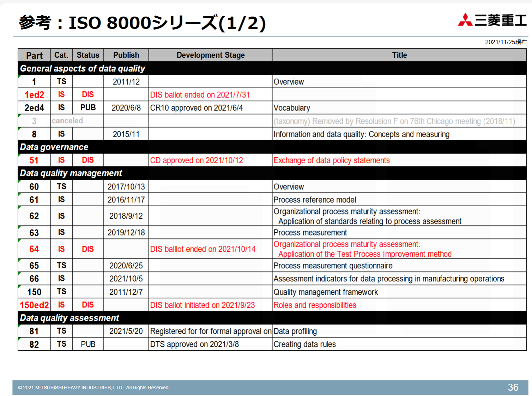
Task: Click part number '60' cell
Action: [34, 187]
